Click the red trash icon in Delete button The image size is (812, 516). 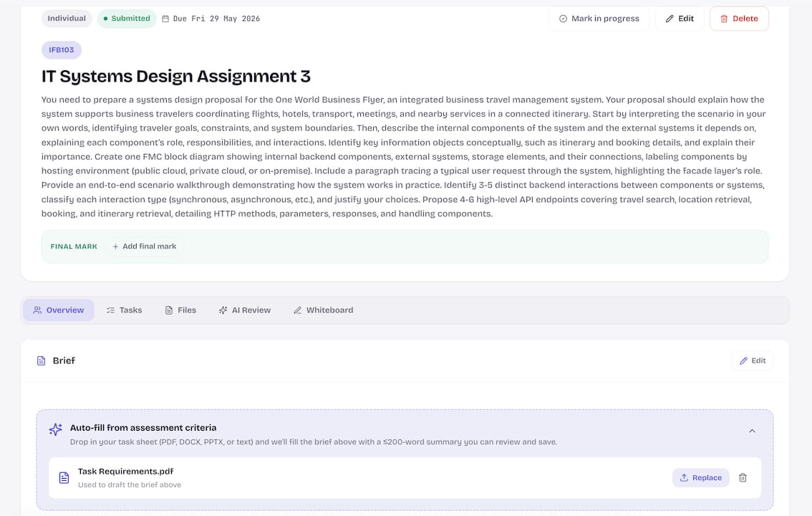(x=724, y=19)
